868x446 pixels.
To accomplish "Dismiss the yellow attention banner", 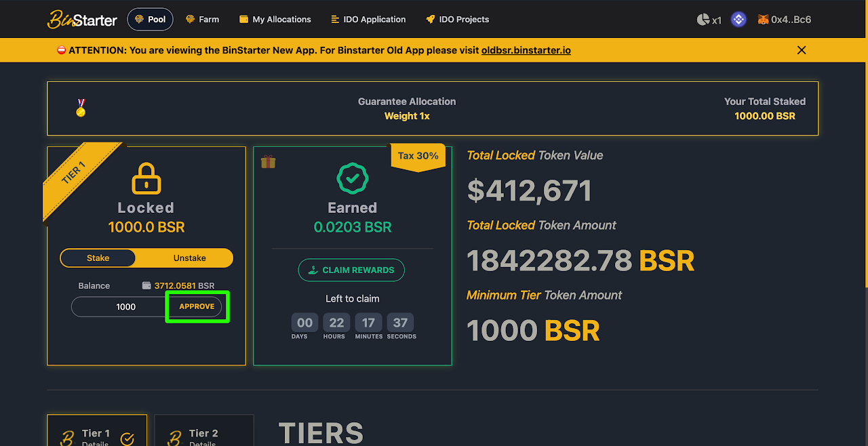I will click(802, 50).
